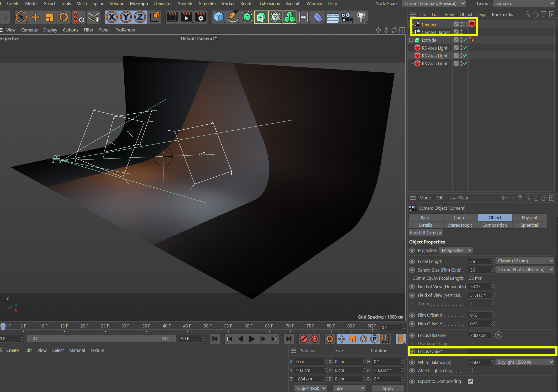
Task: Click the Focus Object link field
Action: tap(511, 351)
